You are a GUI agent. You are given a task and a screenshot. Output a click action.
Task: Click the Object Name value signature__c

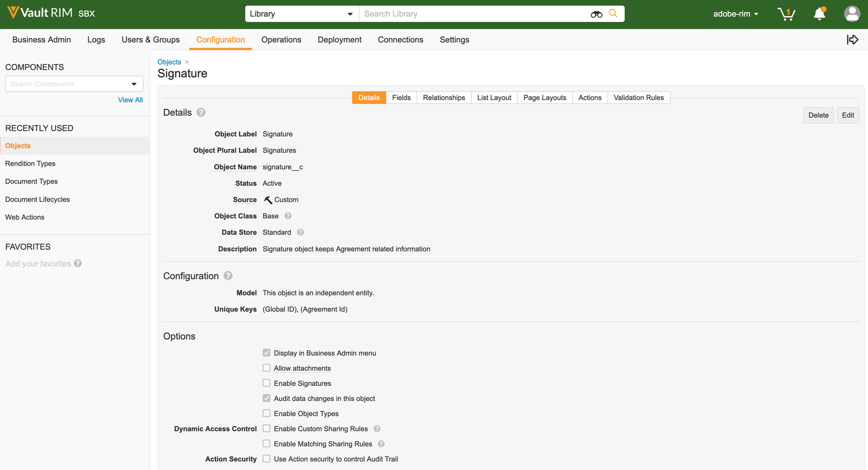(283, 167)
